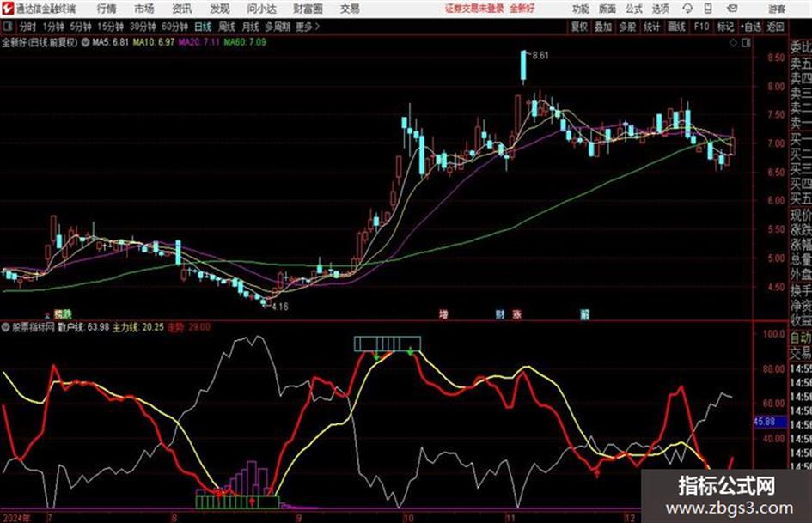Click the 标记 mark button
The height and width of the screenshot is (523, 812).
click(x=725, y=27)
